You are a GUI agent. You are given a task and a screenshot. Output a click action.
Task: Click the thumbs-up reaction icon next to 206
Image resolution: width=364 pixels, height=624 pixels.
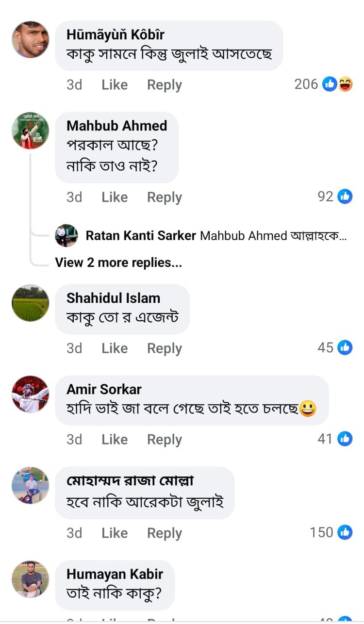pos(329,84)
